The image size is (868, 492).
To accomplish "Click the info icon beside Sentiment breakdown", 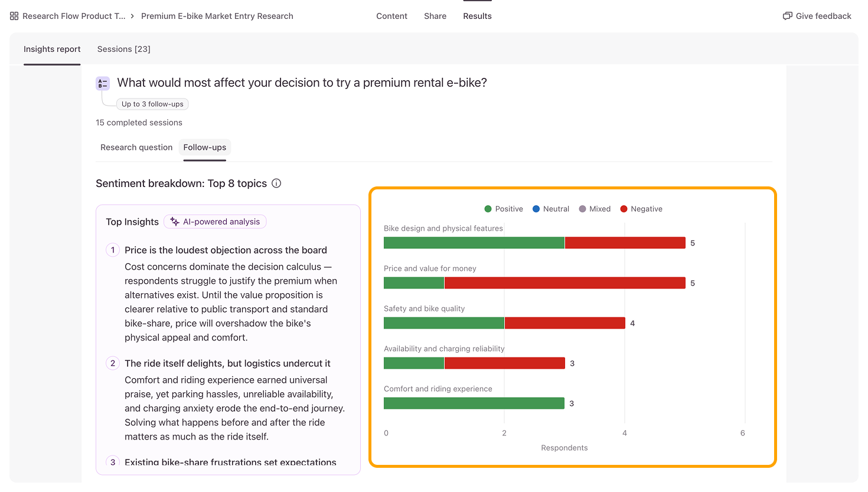I will point(276,183).
